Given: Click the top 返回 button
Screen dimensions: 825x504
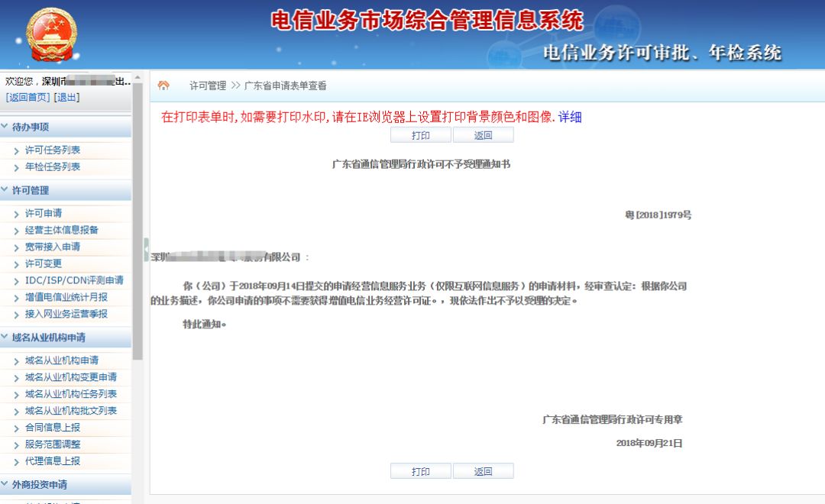Looking at the screenshot, I should (x=483, y=135).
